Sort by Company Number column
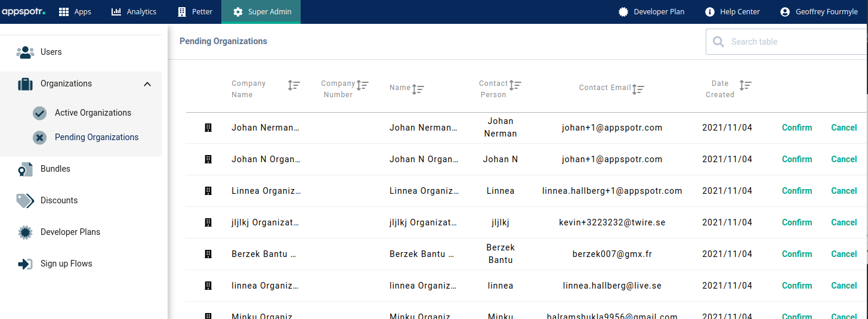The height and width of the screenshot is (319, 868). [362, 85]
